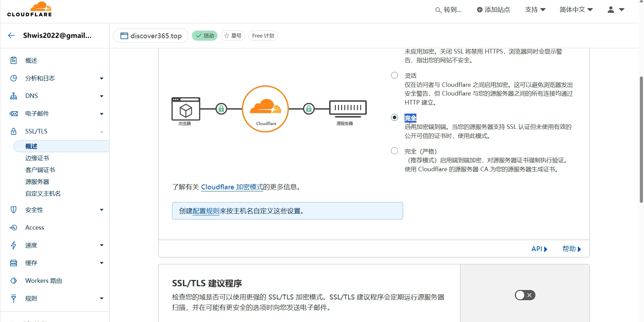This screenshot has height=322, width=644.
Task: Click the discover365.top domain button
Action: [x=151, y=36]
